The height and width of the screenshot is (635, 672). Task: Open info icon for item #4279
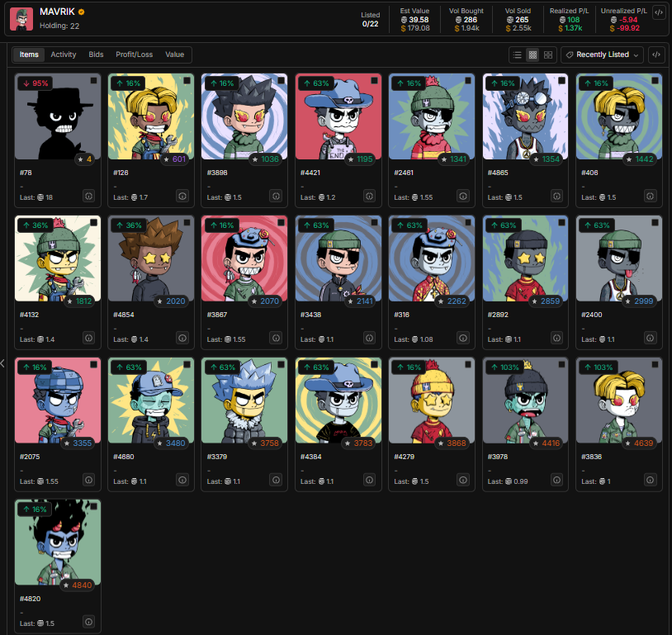point(463,480)
